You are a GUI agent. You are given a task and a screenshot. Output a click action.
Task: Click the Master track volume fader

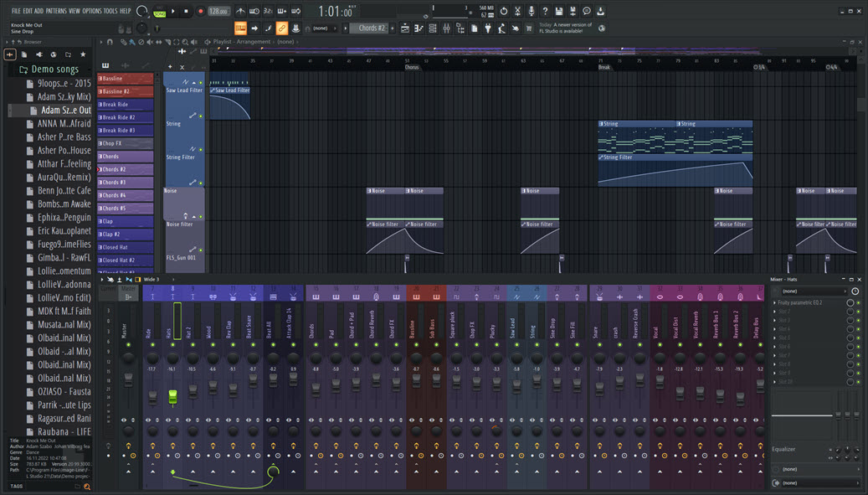tap(128, 379)
